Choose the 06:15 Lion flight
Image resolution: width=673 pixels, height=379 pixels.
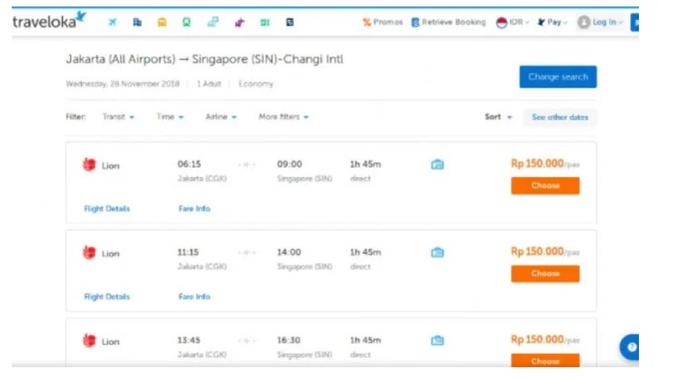tap(545, 186)
